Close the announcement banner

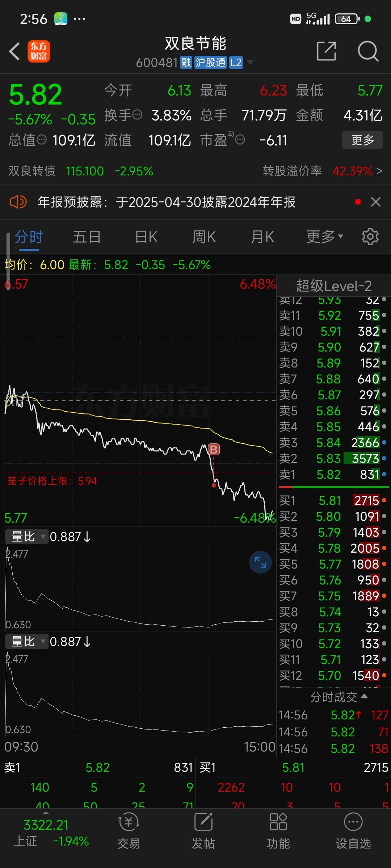click(x=376, y=202)
